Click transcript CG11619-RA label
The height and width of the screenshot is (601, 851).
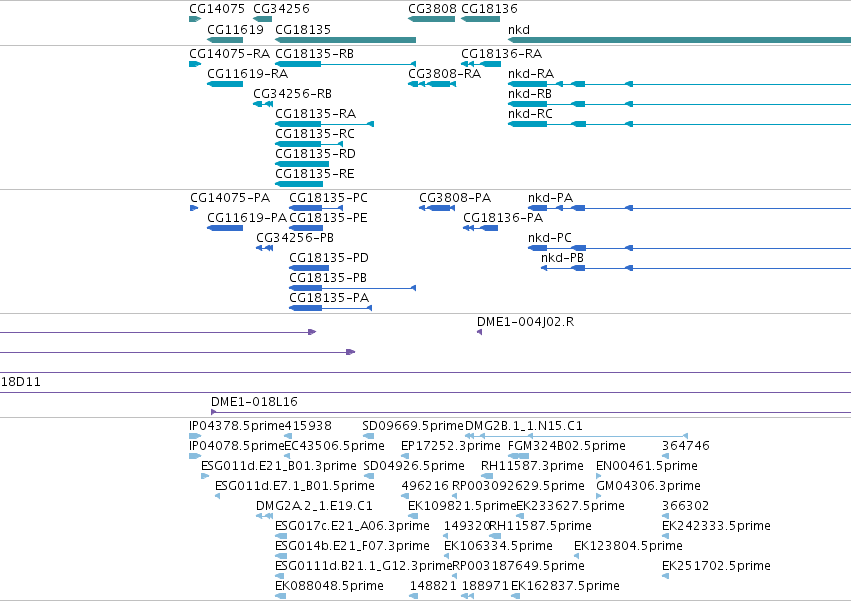point(248,74)
